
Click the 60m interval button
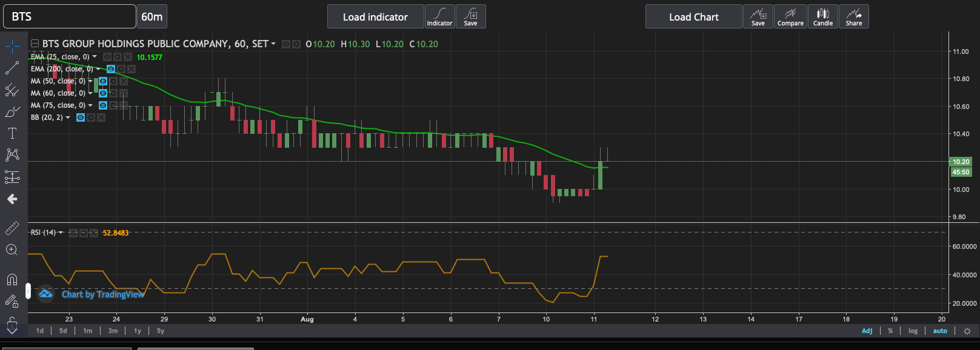tap(152, 16)
